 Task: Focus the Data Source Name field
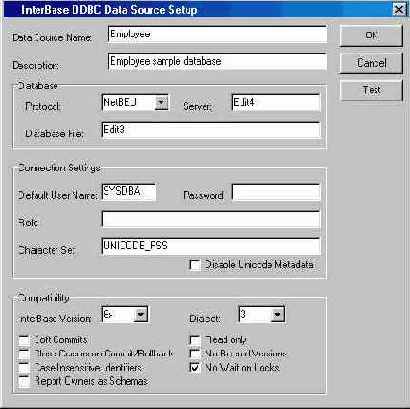point(217,34)
